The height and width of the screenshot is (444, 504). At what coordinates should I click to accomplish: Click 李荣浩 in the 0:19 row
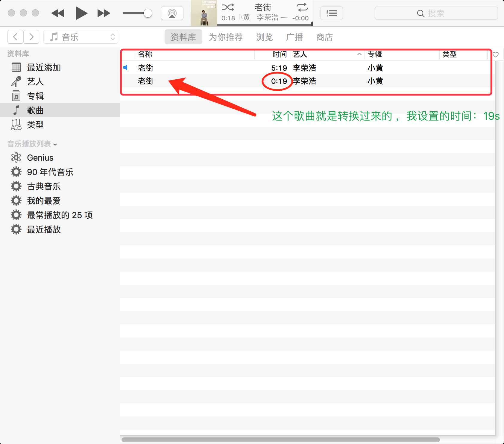pos(304,81)
